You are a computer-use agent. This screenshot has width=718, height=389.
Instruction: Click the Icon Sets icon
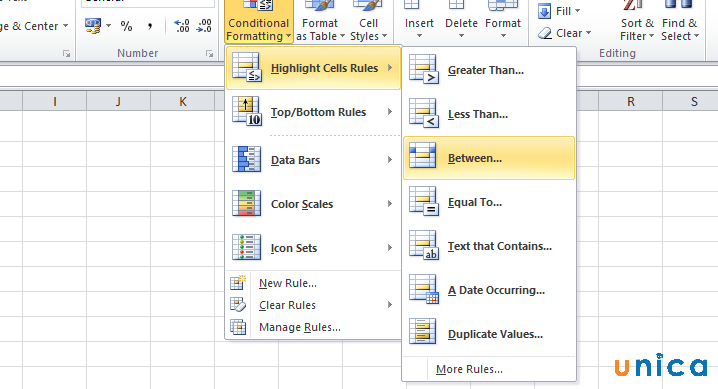(246, 247)
